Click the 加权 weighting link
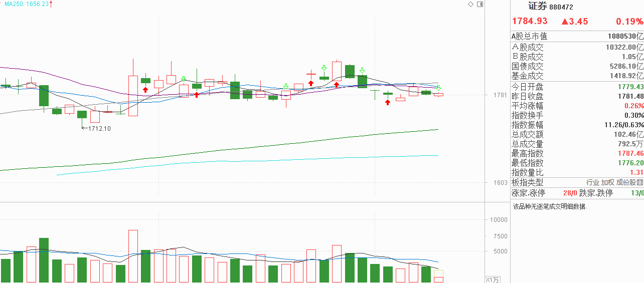The image size is (644, 283). tap(607, 183)
